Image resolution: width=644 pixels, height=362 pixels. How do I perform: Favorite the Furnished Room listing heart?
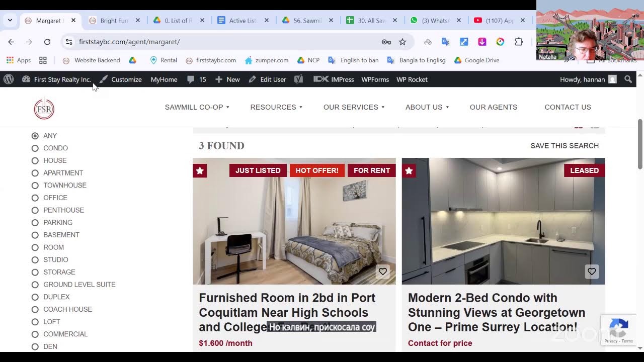tap(383, 271)
